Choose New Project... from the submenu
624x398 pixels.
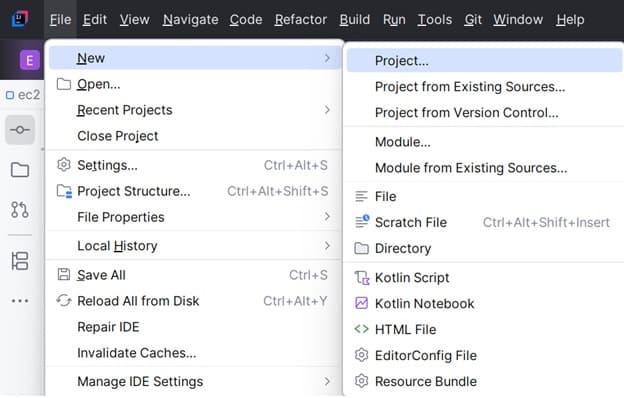click(484, 60)
